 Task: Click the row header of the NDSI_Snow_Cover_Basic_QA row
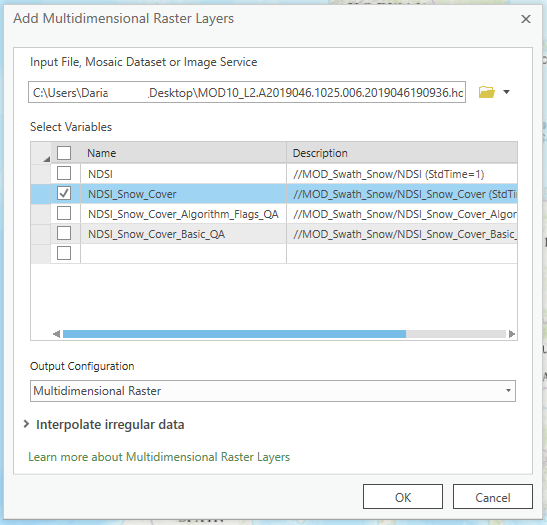tap(41, 234)
